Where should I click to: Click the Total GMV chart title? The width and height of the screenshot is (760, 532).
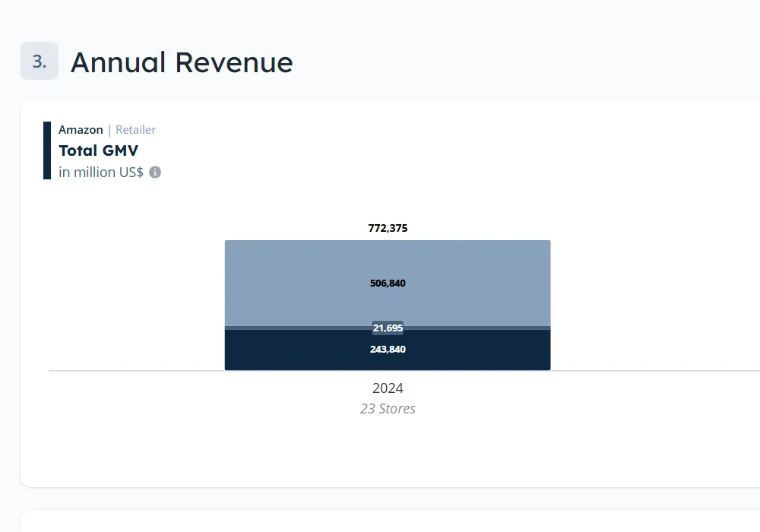point(98,150)
